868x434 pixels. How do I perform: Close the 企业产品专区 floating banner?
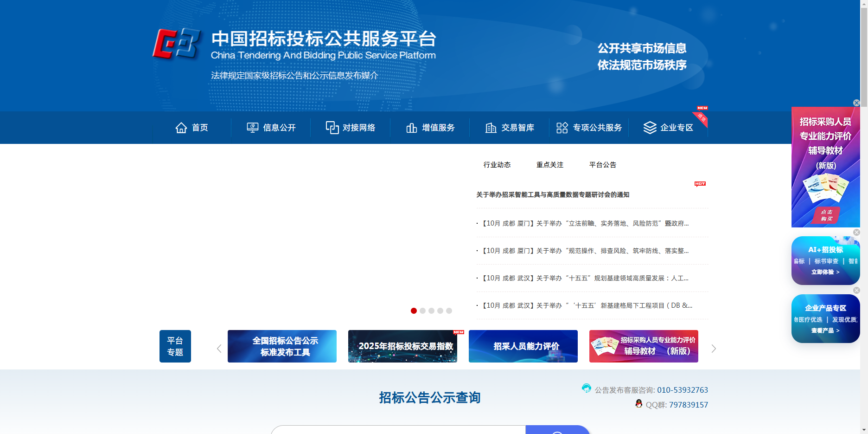click(856, 291)
